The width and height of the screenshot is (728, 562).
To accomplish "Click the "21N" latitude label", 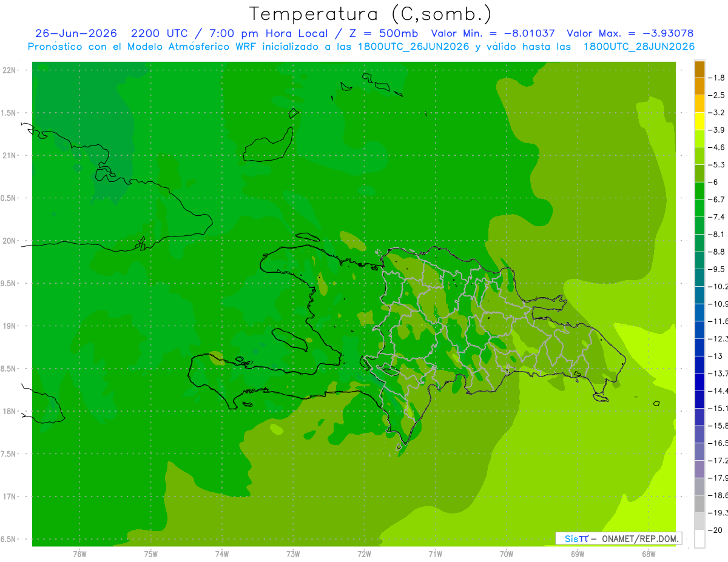I will tap(10, 155).
